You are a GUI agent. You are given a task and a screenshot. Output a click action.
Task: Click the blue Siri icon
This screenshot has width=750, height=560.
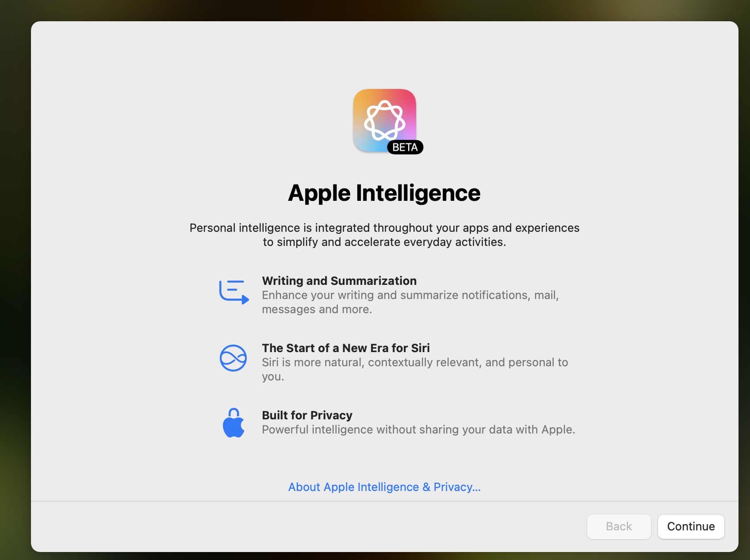(233, 358)
